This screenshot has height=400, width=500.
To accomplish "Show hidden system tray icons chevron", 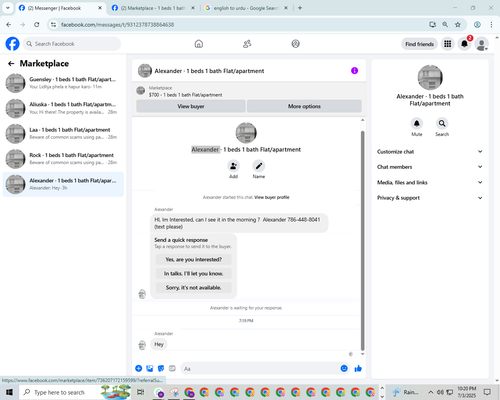I will pos(430,392).
